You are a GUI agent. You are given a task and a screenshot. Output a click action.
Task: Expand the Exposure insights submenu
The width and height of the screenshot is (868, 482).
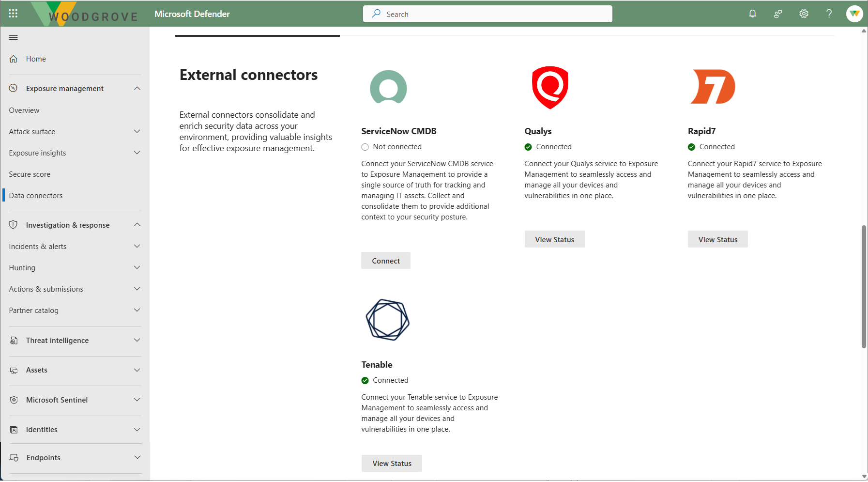click(x=137, y=153)
